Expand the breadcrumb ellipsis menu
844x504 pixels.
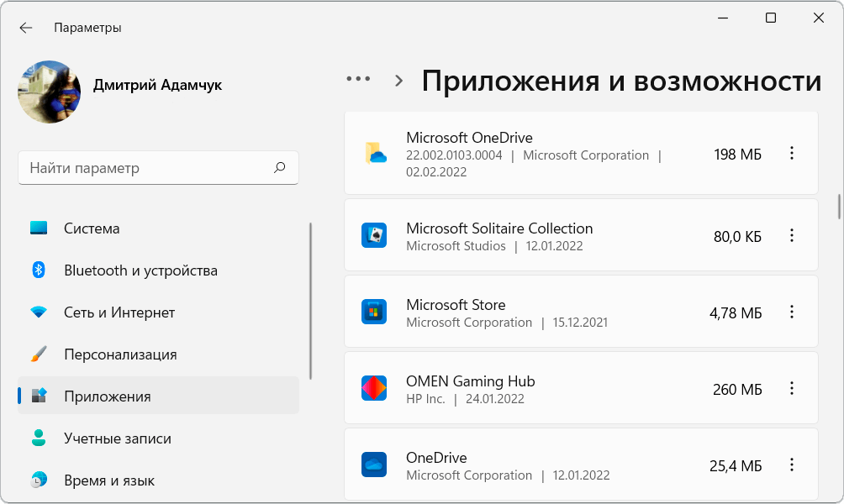point(358,79)
